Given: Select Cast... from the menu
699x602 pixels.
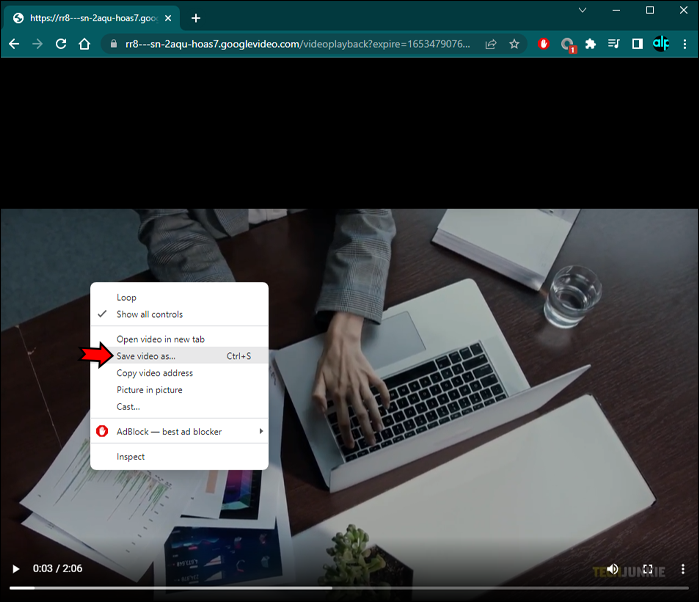Looking at the screenshot, I should 179,407.
